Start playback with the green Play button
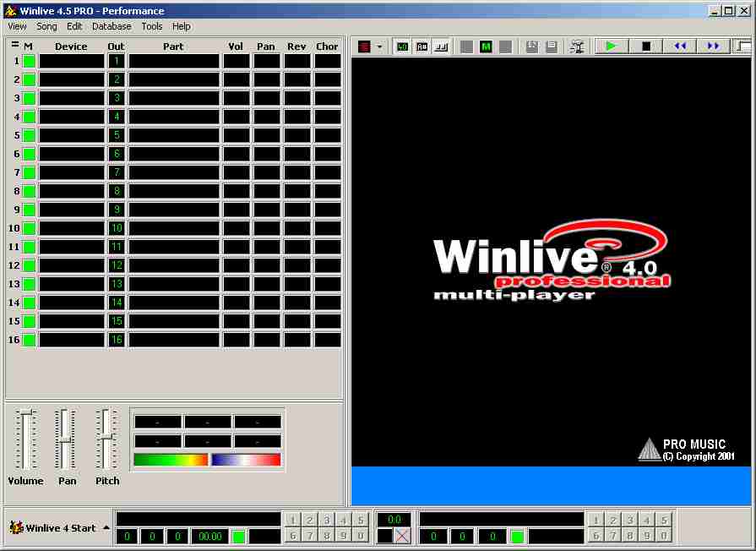 (x=612, y=46)
